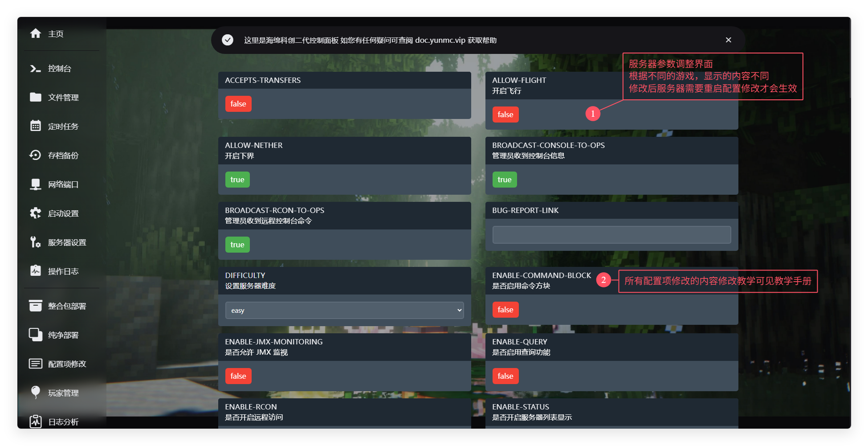Select 服务器设置 in sidebar
Screen dimensions: 868x446
pyautogui.click(x=67, y=242)
